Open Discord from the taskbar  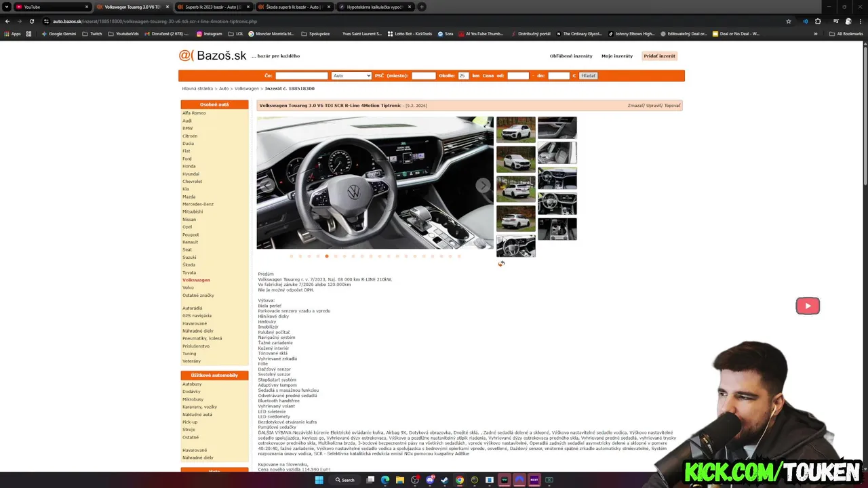[x=430, y=480]
